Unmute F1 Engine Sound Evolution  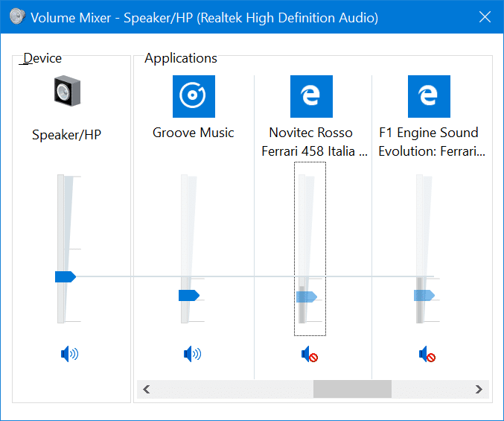pyautogui.click(x=427, y=354)
